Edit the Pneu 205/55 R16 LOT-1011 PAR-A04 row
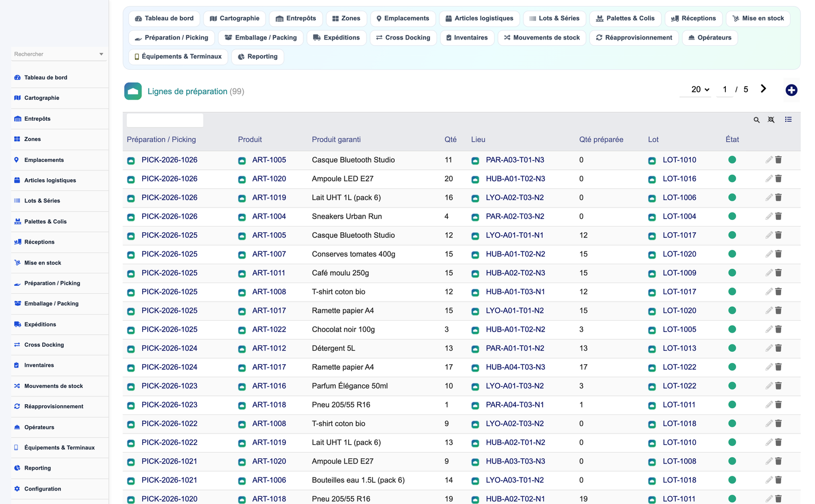 pos(769,405)
